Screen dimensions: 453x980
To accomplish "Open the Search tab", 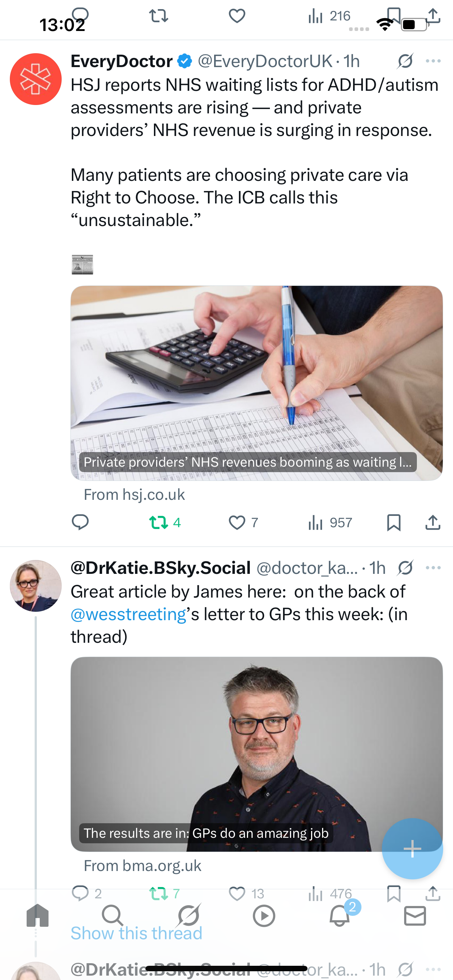I will tap(113, 915).
